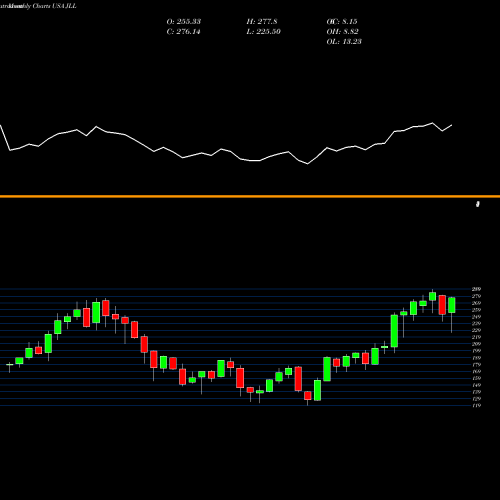500x500 pixels.
Task: Select the last green candlestick at far right
Action: [452, 305]
